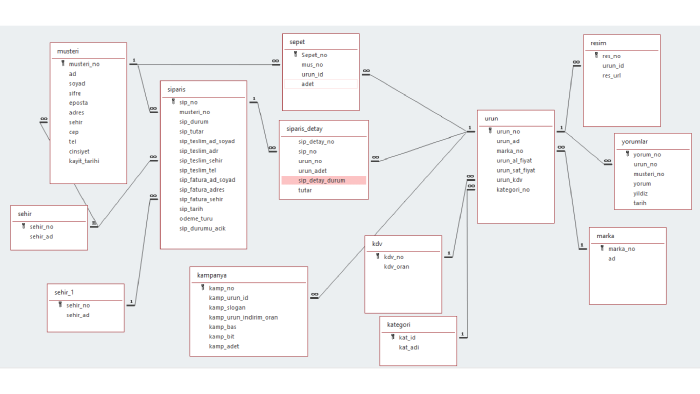Click the siparis_detay table title
The height and width of the screenshot is (394, 700).
pyautogui.click(x=304, y=129)
